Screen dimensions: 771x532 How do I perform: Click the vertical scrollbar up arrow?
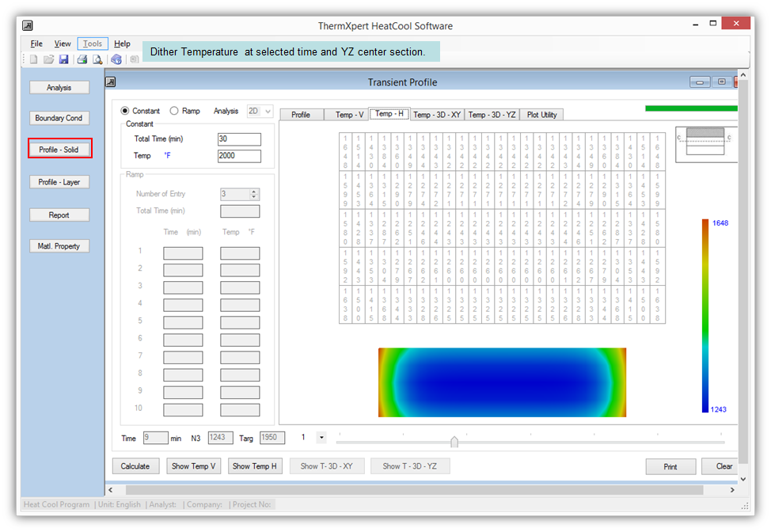pyautogui.click(x=743, y=74)
